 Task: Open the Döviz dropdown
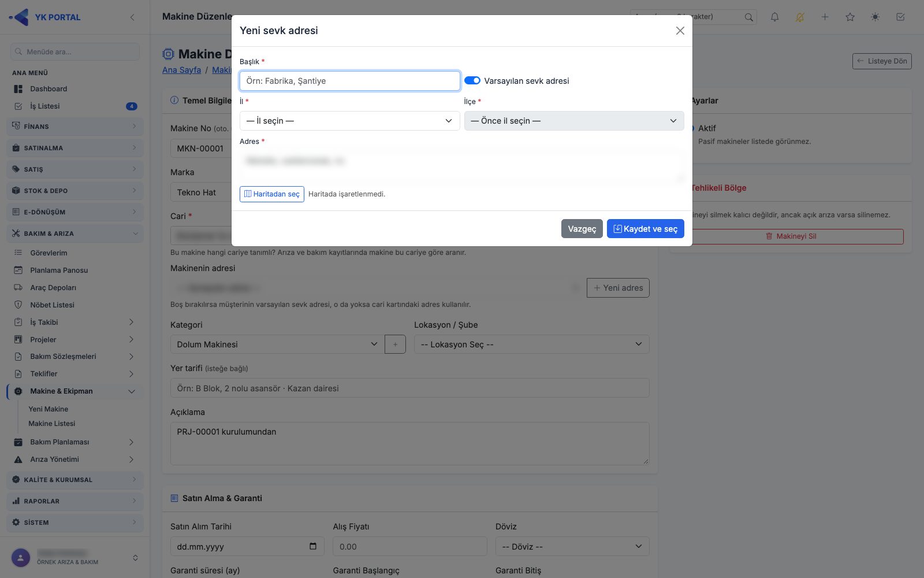coord(572,547)
